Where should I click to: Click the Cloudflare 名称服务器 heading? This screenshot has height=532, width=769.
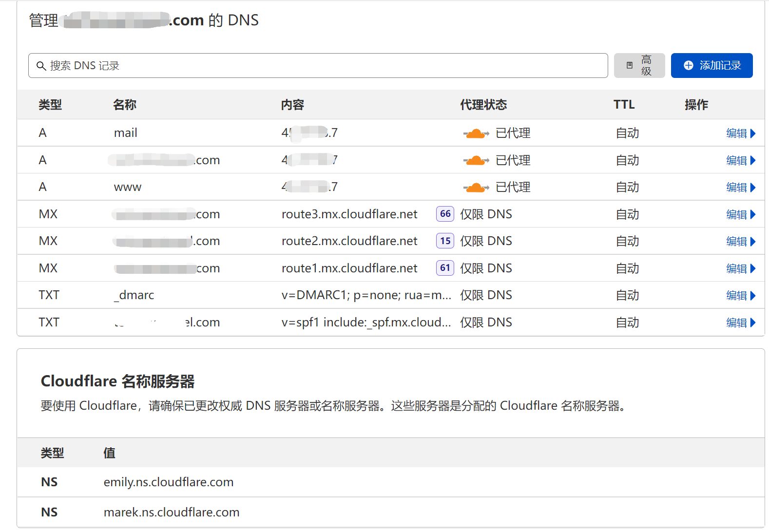[118, 381]
